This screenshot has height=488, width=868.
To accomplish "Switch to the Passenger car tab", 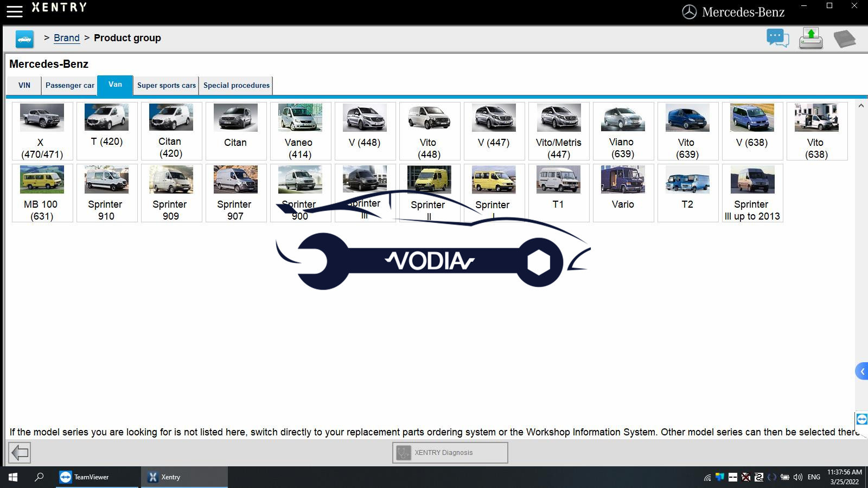I will click(70, 86).
